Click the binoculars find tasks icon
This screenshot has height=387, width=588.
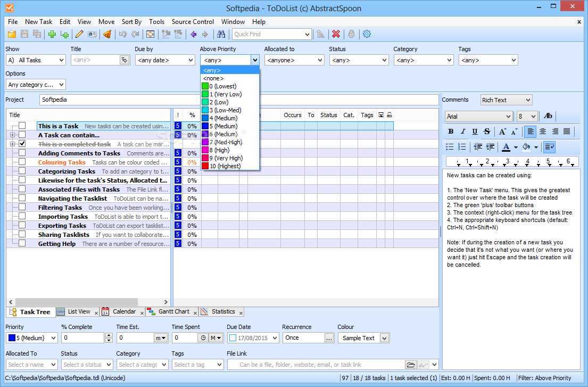(221, 34)
